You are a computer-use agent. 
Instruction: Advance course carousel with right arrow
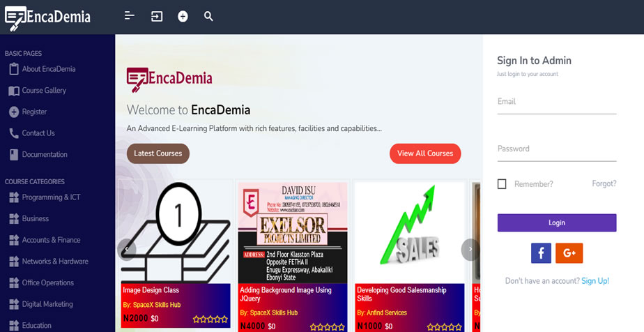pos(470,250)
